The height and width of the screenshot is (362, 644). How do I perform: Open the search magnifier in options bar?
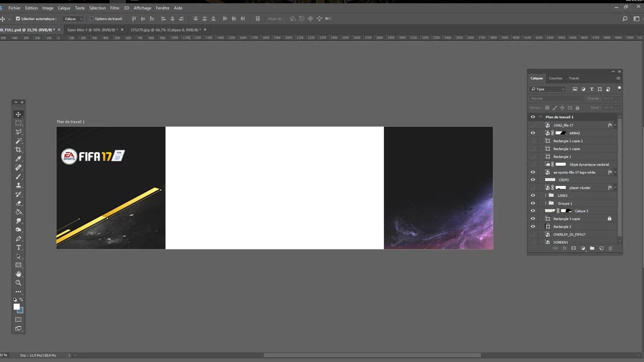[x=625, y=19]
